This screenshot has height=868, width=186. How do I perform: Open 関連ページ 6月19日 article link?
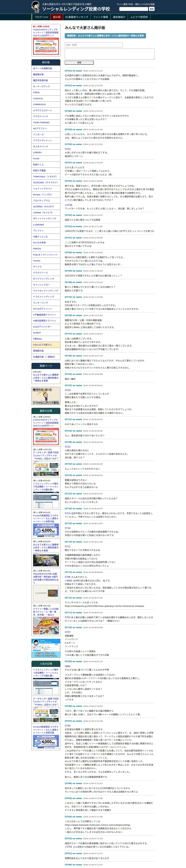(x=46, y=378)
